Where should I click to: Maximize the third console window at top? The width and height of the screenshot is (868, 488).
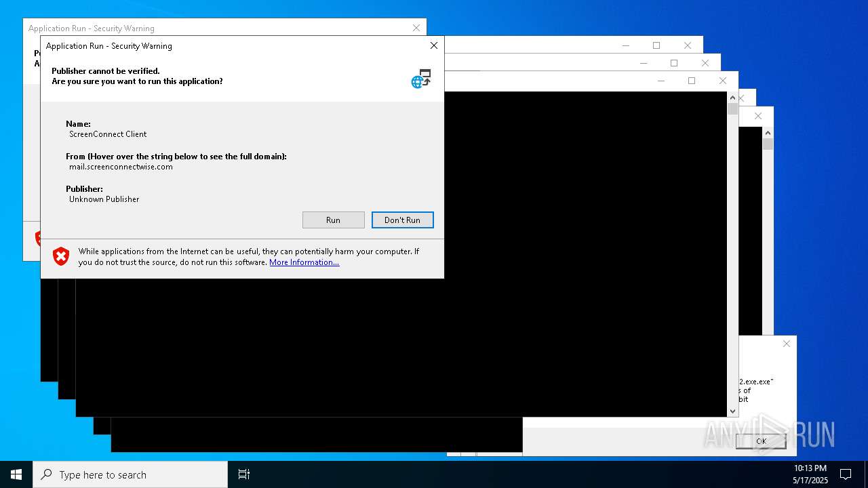pyautogui.click(x=656, y=45)
